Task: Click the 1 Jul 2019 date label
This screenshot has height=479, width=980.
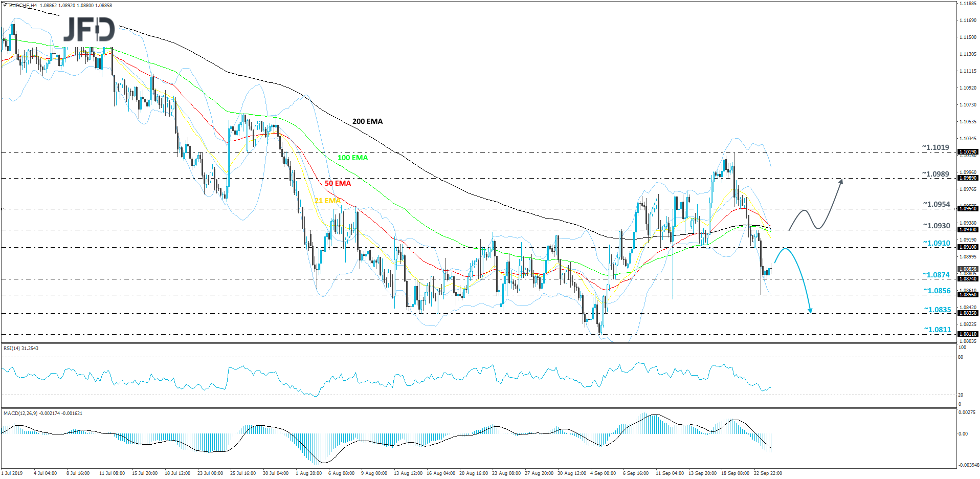Action: 12,473
